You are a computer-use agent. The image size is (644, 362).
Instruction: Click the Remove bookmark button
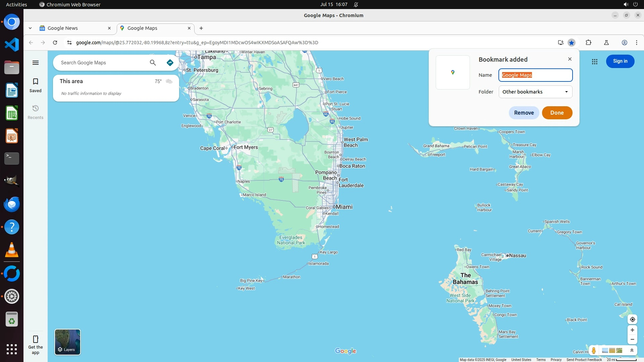(524, 113)
